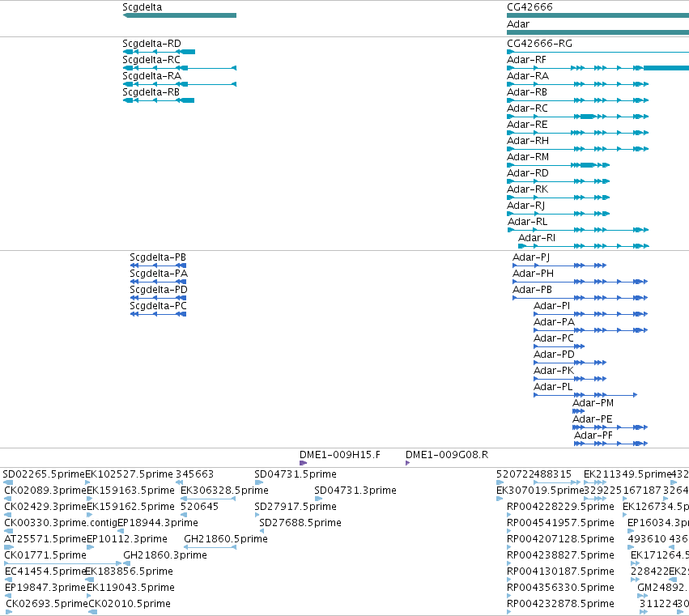The height and width of the screenshot is (616, 689).
Task: Select the Adar-PC protein
Action: (x=559, y=346)
